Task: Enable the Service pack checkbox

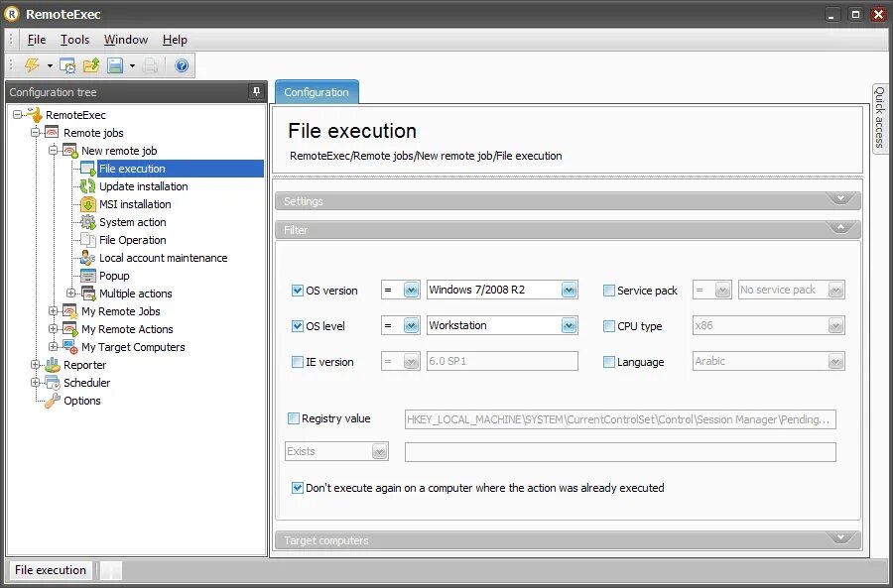Action: [x=609, y=291]
